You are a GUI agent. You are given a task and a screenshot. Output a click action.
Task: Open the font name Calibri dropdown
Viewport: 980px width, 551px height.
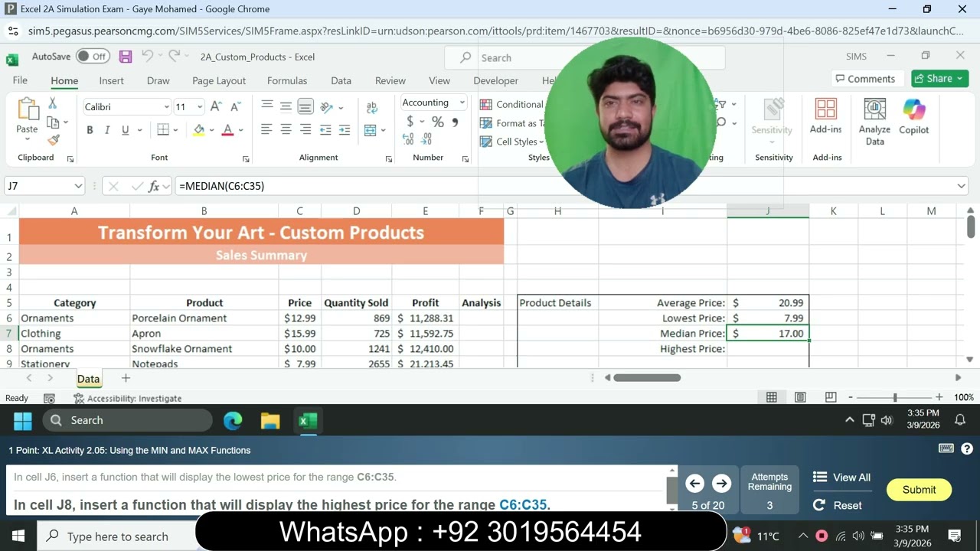(166, 107)
